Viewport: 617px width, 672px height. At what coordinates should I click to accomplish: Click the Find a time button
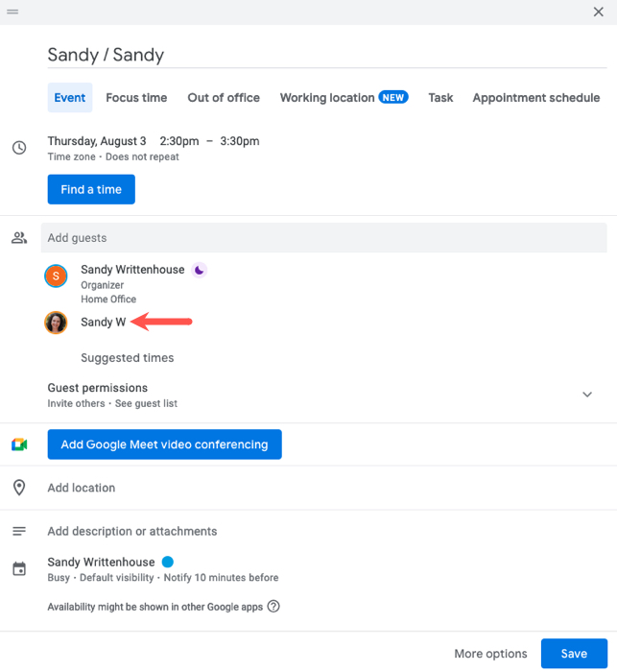pos(91,189)
